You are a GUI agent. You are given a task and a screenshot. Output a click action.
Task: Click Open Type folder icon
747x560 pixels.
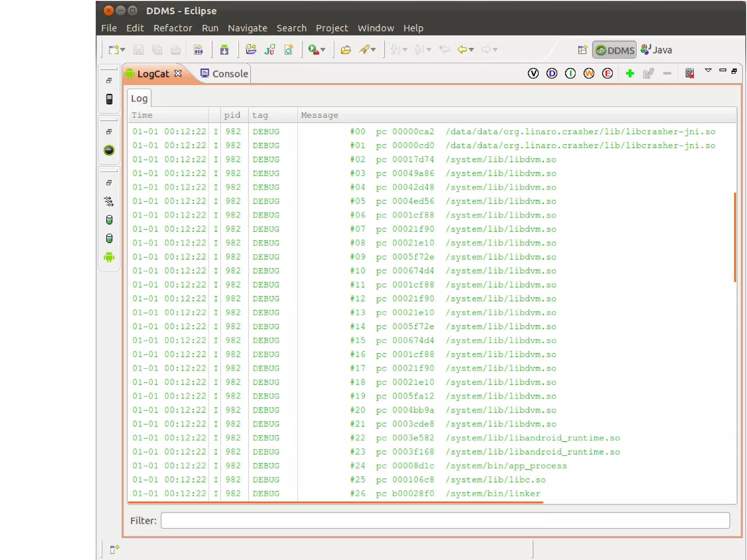[345, 50]
